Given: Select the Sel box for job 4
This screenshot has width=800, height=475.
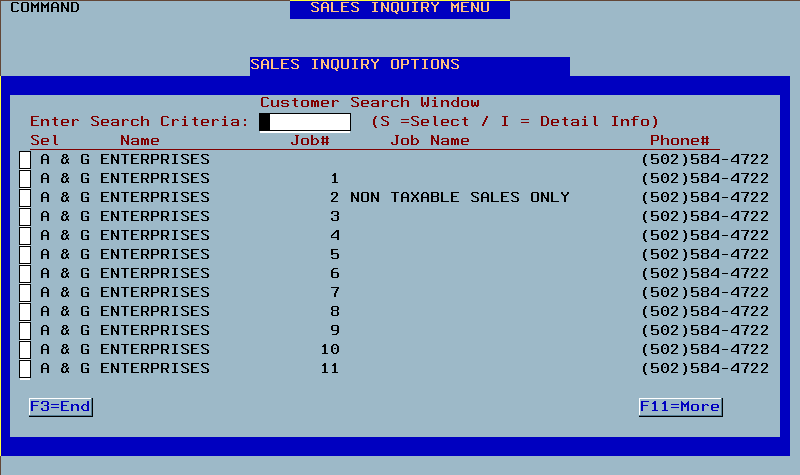Looking at the screenshot, I should [25, 236].
